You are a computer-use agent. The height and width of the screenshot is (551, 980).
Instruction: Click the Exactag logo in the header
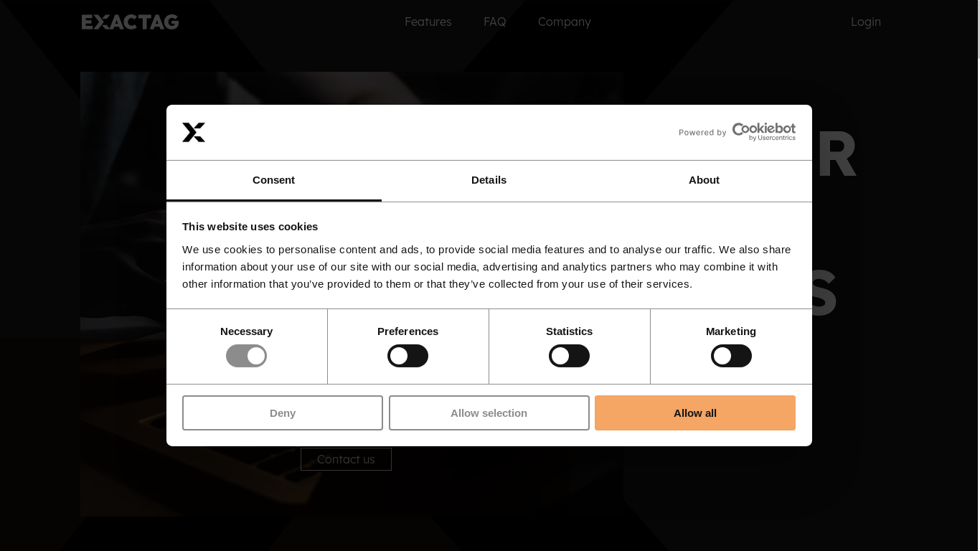pos(130,22)
